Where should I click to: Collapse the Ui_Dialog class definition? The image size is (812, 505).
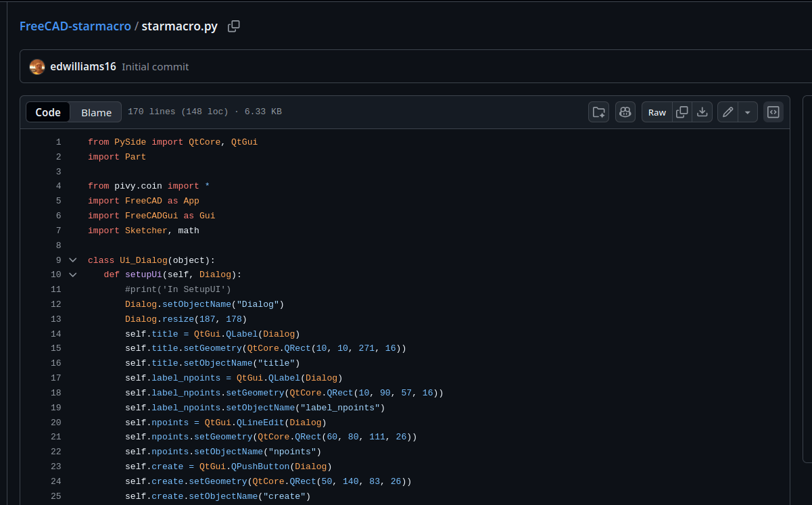pyautogui.click(x=72, y=260)
